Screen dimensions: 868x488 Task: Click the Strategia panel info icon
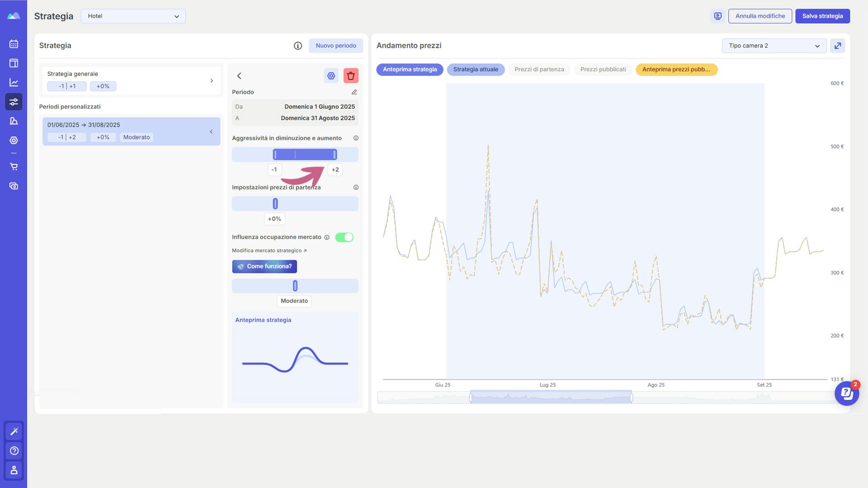click(297, 46)
